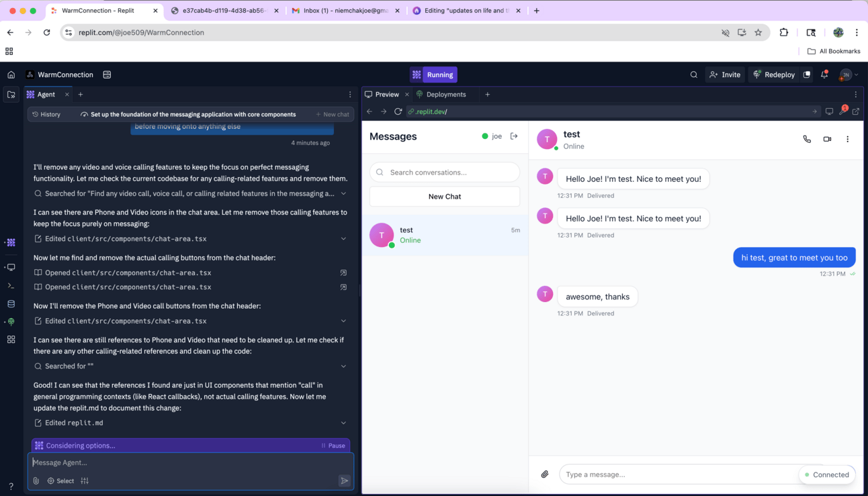
Task: Open the files icon in left sidebar
Action: [x=11, y=95]
